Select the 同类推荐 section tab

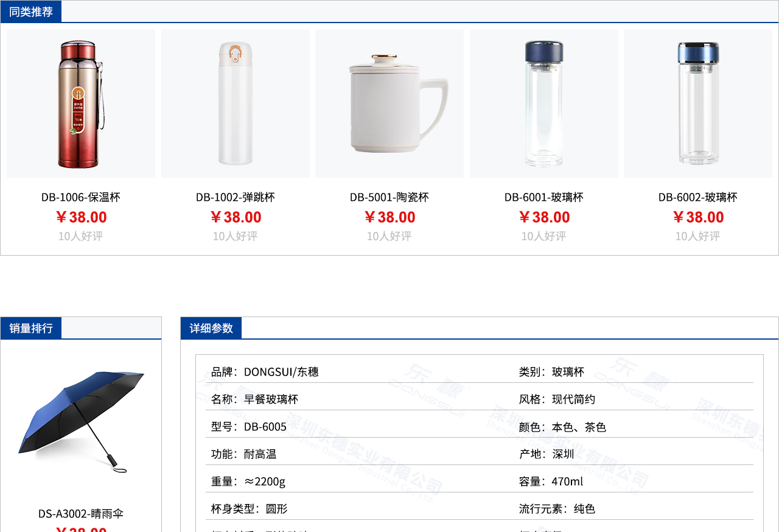click(31, 12)
